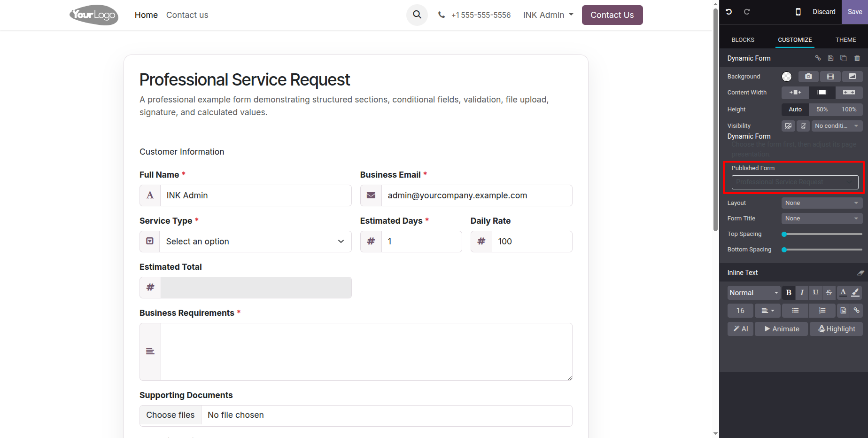The width and height of the screenshot is (868, 438).
Task: Toggle bold text formatting
Action: [x=789, y=292]
